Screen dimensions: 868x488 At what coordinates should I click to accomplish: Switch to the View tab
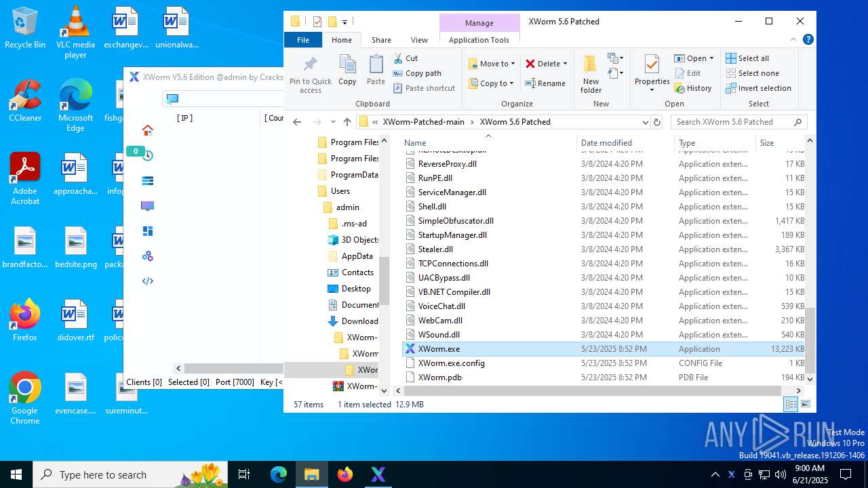pos(419,40)
